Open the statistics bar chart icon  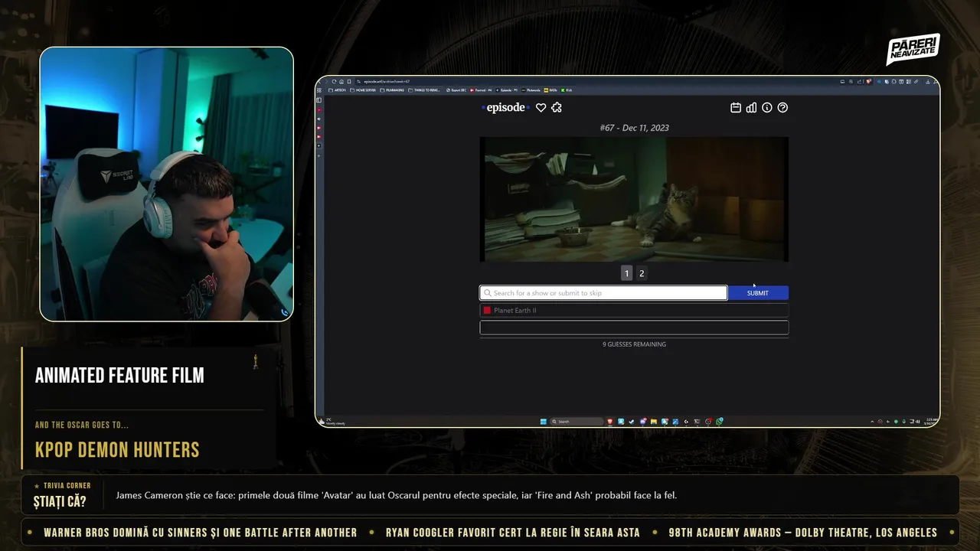751,108
